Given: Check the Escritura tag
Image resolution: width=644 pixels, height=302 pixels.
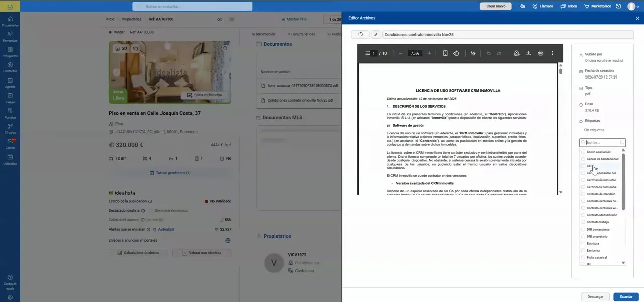Looking at the screenshot, I should [x=584, y=243].
